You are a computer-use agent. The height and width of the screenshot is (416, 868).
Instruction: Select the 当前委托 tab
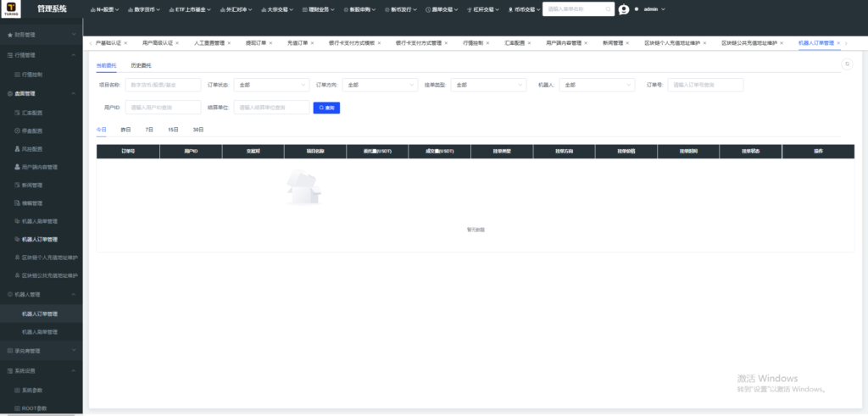coord(106,65)
